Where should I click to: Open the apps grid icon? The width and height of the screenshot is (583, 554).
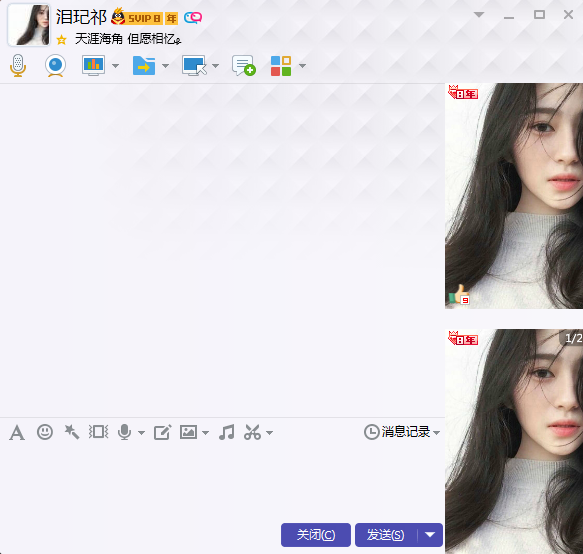[x=281, y=66]
